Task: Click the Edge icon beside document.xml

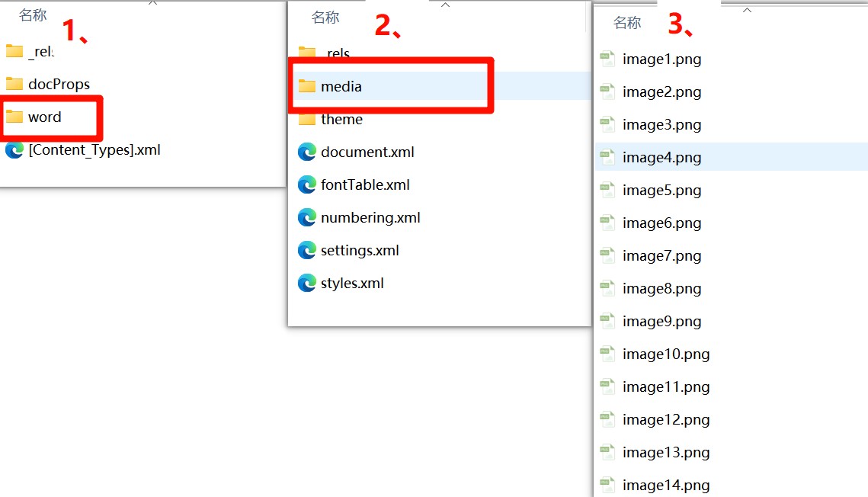Action: point(307,152)
